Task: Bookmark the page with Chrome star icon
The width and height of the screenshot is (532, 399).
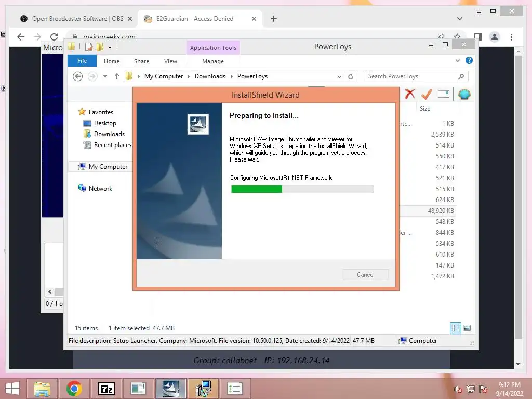Action: coord(457,37)
